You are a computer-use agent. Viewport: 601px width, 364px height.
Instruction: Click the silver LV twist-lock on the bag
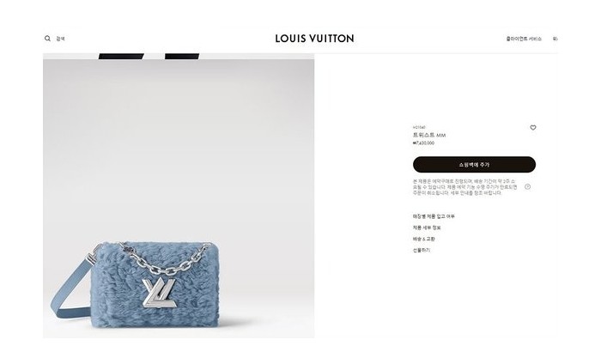pos(159,294)
